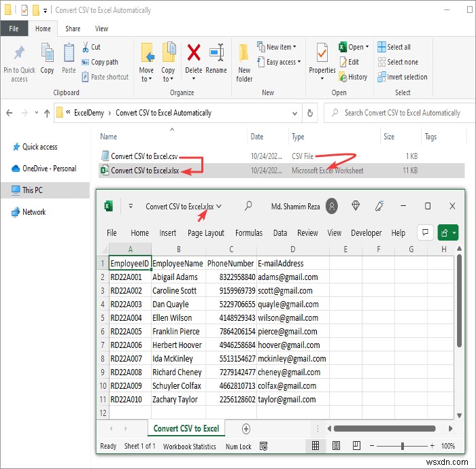Click the Convert CSV to Excel sheet tab

coord(186,428)
